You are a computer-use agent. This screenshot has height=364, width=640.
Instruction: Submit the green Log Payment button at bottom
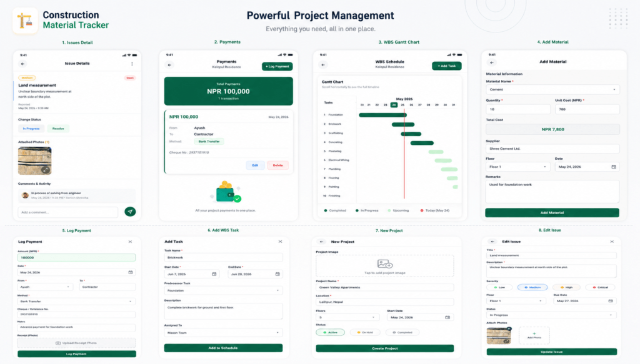pos(76,354)
